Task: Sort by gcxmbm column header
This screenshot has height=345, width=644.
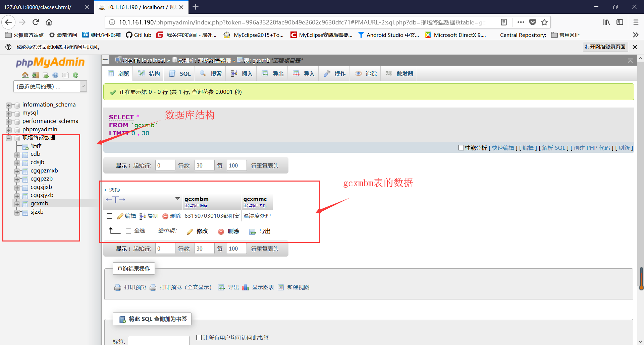Action: pyautogui.click(x=197, y=199)
